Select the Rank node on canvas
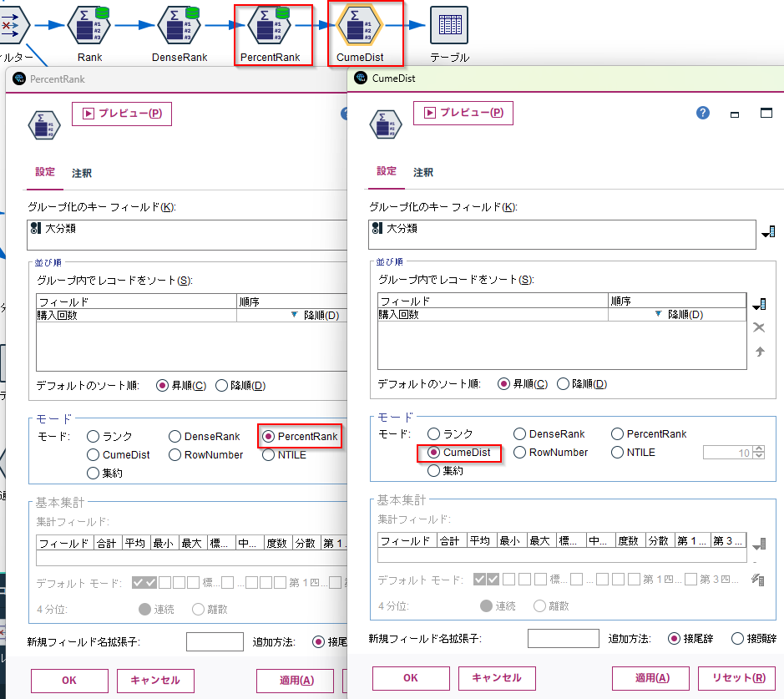This screenshot has width=784, height=699. pos(89,25)
